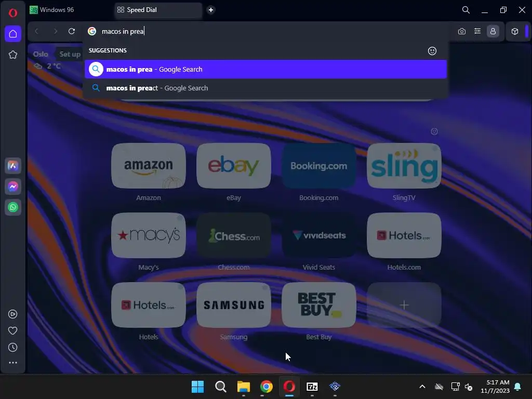Open the eBay speed dial tile
Image resolution: width=532 pixels, height=399 pixels.
click(x=234, y=166)
